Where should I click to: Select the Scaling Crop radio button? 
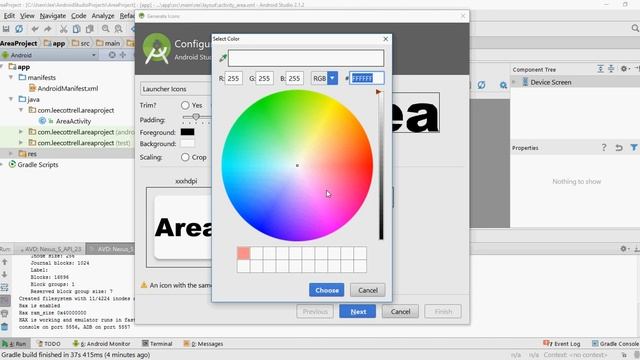click(x=185, y=157)
